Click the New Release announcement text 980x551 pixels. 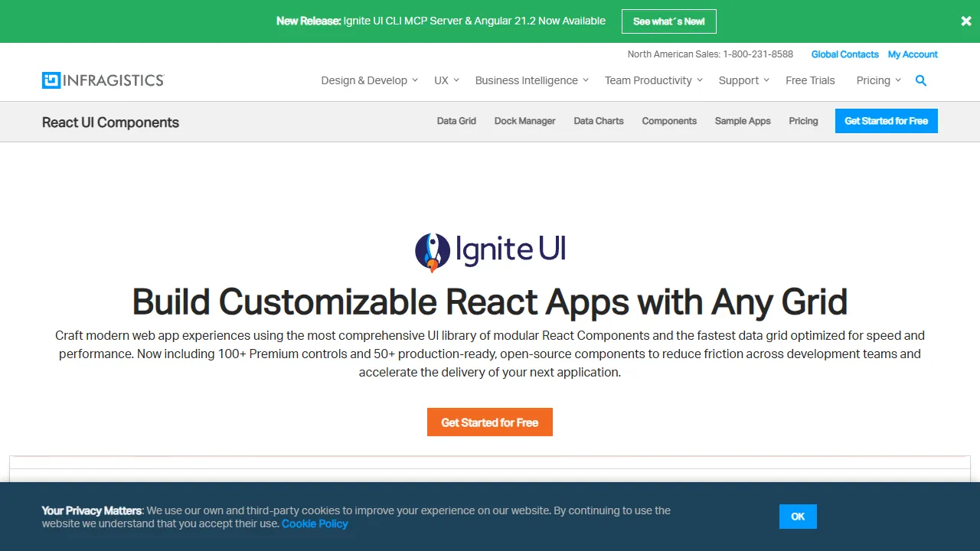tap(441, 21)
